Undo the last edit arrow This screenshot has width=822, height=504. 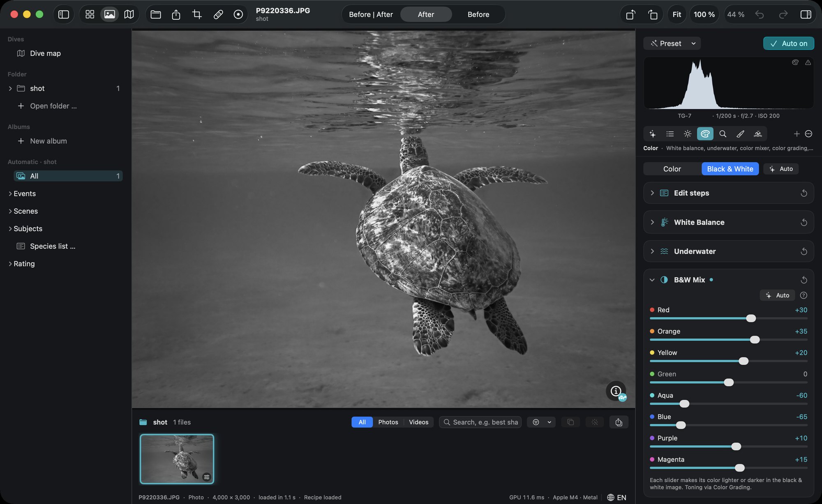click(x=759, y=14)
